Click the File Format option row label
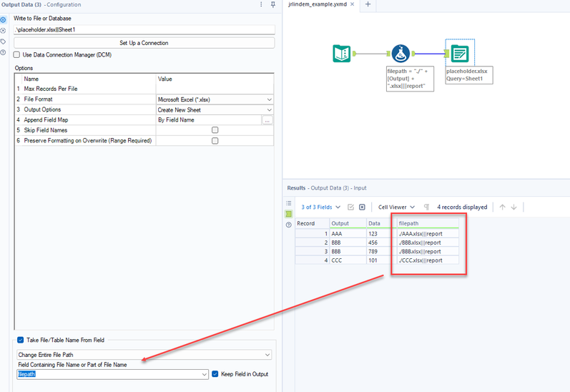This screenshot has height=392, width=570. [x=38, y=99]
